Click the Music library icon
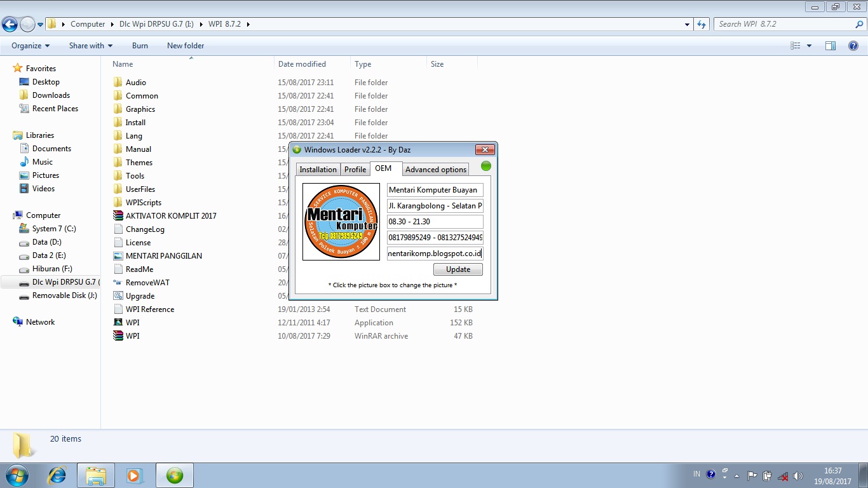Screen dimensions: 868x488 point(24,161)
